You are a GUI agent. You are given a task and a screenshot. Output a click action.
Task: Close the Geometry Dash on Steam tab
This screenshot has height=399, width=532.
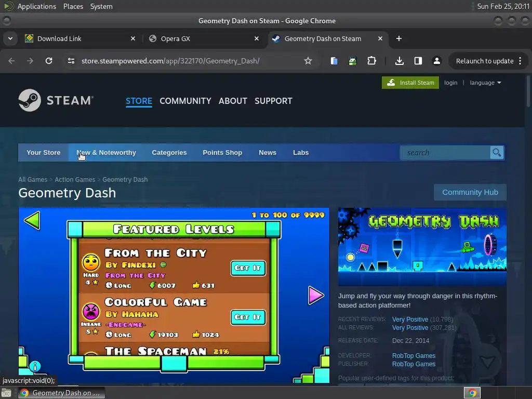(380, 38)
